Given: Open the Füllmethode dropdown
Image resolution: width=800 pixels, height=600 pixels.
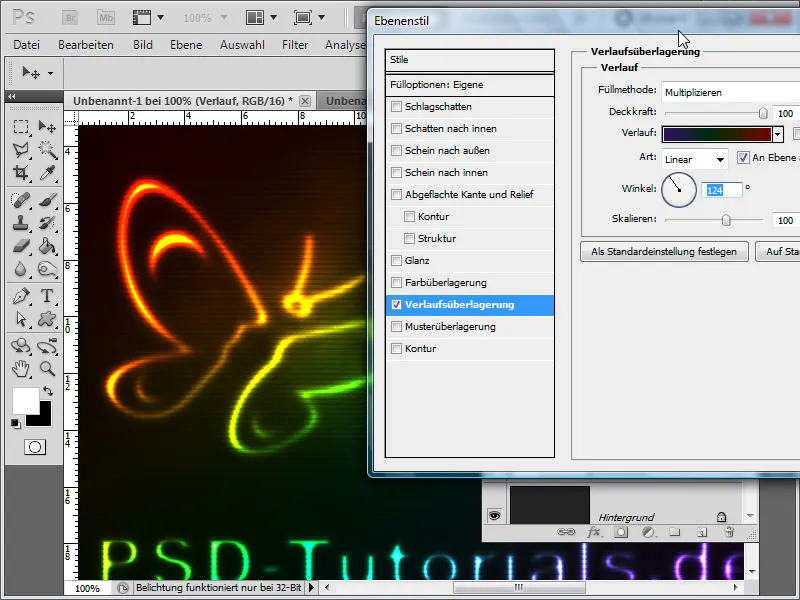Looking at the screenshot, I should [x=731, y=92].
